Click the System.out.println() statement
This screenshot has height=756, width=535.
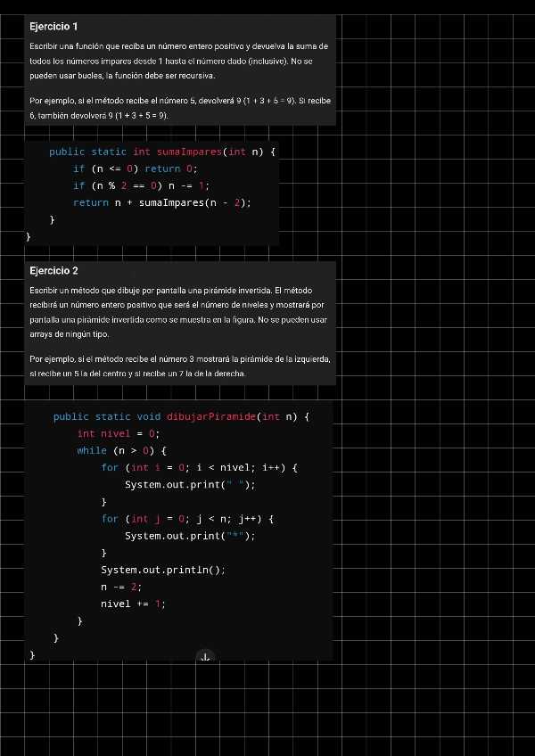pos(163,570)
